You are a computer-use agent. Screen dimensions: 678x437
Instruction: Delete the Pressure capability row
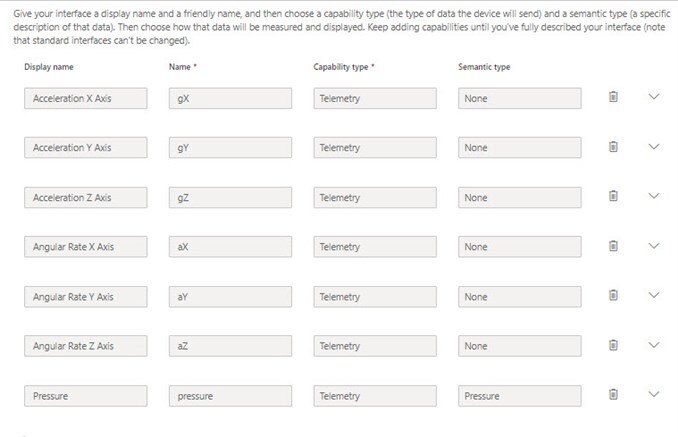point(613,395)
